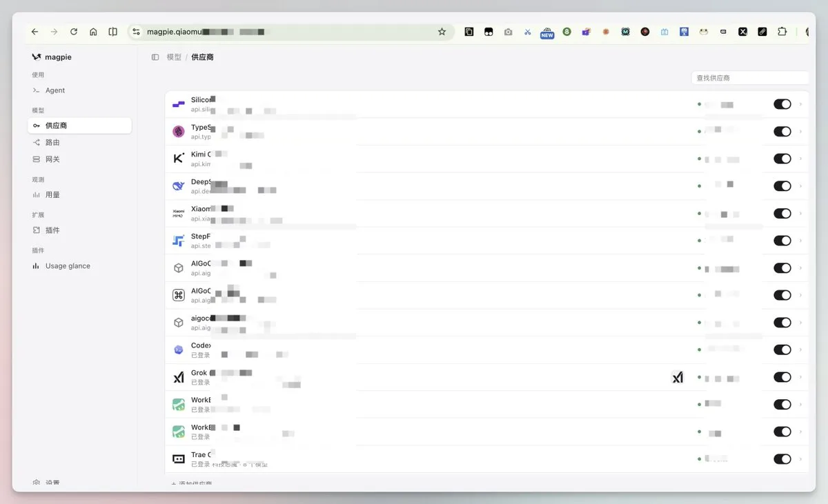The height and width of the screenshot is (504, 828).
Task: View site information icon in address bar
Action: point(136,32)
